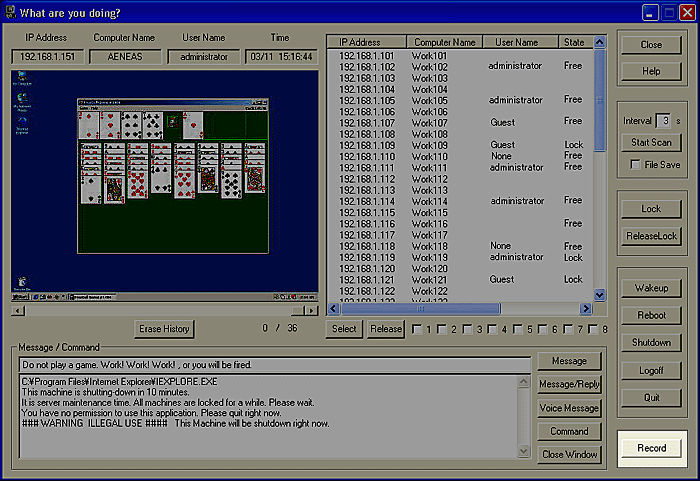Click the Release button
This screenshot has width=700, height=481.
(x=386, y=329)
